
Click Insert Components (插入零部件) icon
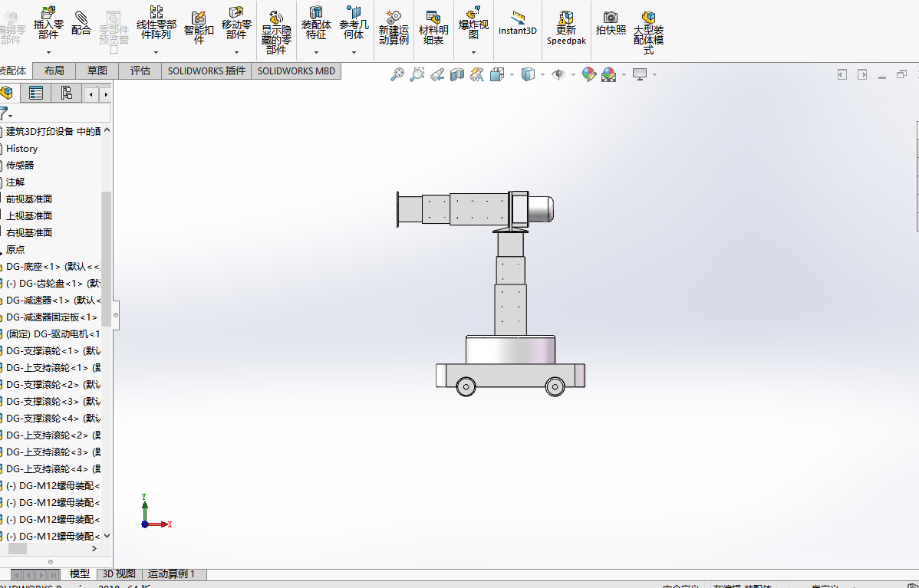[48, 22]
